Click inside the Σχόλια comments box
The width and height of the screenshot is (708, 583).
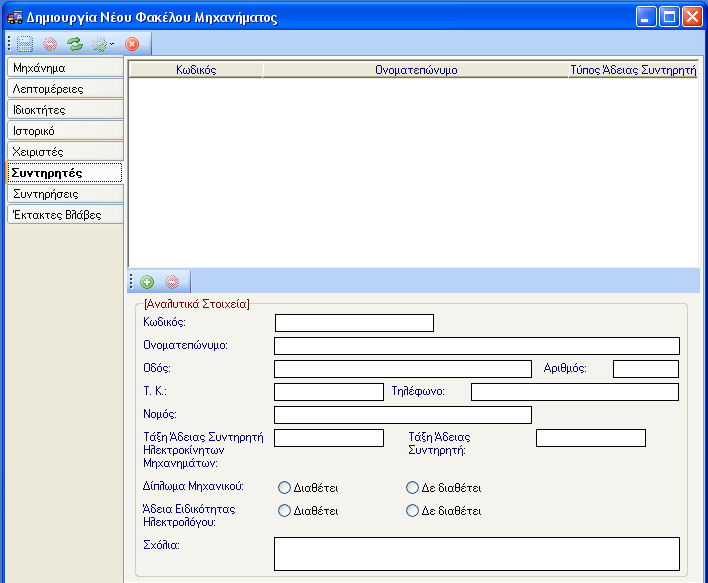[477, 554]
